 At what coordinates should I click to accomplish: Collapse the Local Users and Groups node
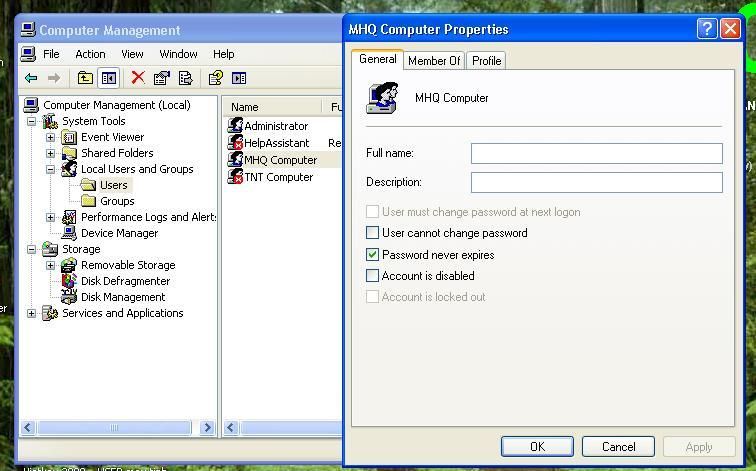coord(51,169)
